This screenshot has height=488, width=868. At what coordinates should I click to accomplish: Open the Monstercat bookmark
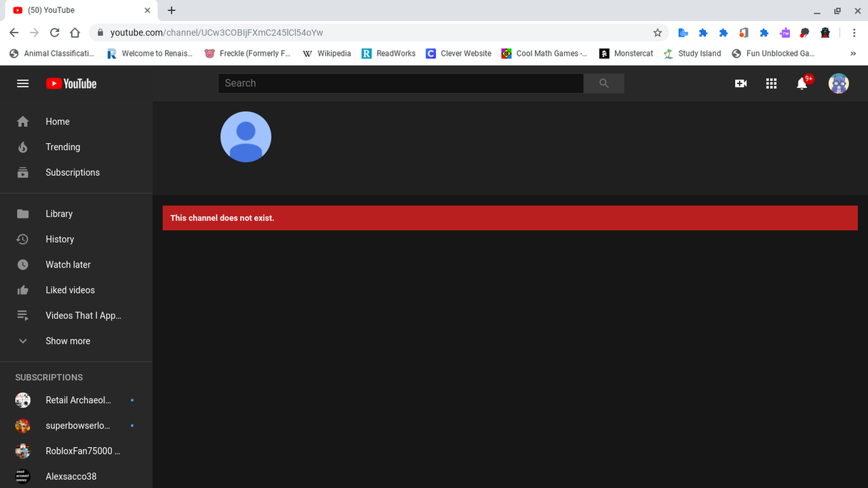pyautogui.click(x=626, y=54)
